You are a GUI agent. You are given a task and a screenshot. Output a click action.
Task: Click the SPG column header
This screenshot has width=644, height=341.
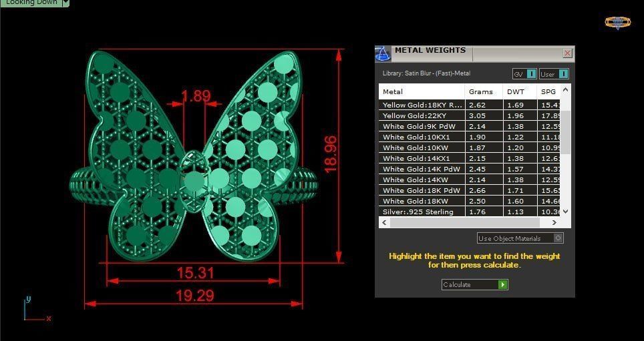pyautogui.click(x=548, y=91)
